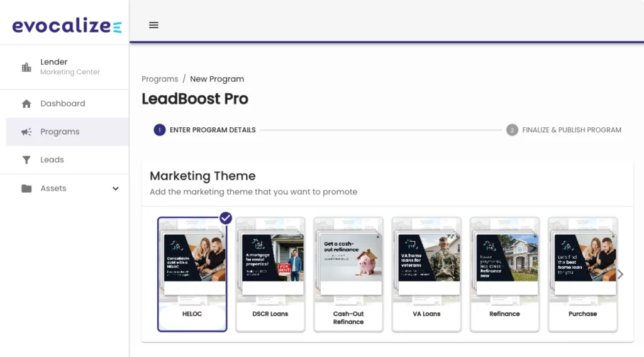This screenshot has width=644, height=357.
Task: Open the hamburger menu icon
Action: 153,25
